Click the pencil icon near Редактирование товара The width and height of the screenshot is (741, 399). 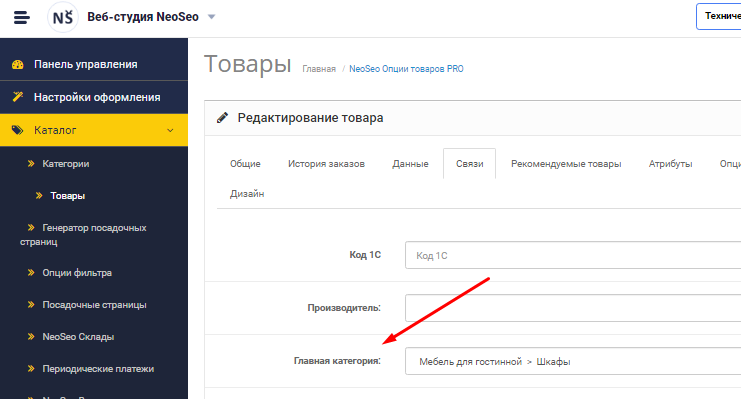pyautogui.click(x=222, y=118)
